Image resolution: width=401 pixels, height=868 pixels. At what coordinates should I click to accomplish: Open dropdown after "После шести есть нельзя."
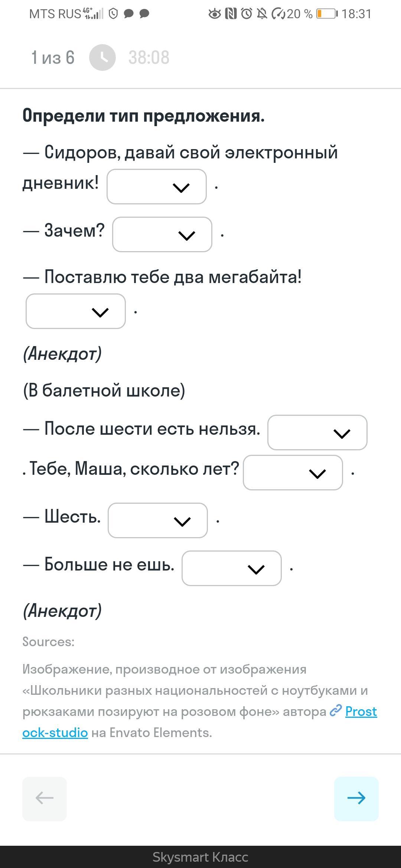(317, 433)
